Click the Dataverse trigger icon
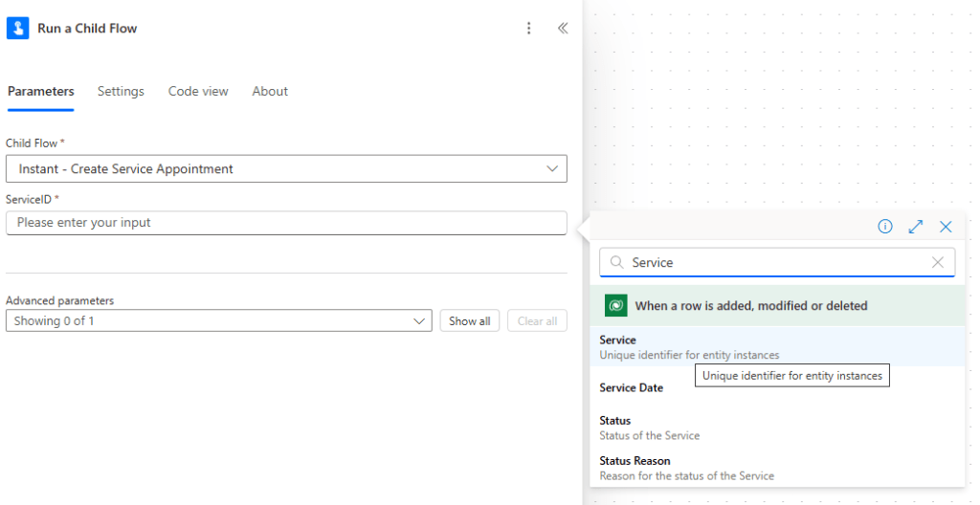 (x=616, y=306)
